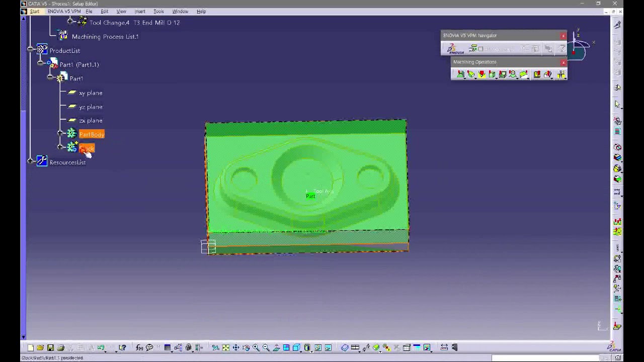Expand the PartBody node
The width and height of the screenshot is (644, 362).
tap(60, 133)
